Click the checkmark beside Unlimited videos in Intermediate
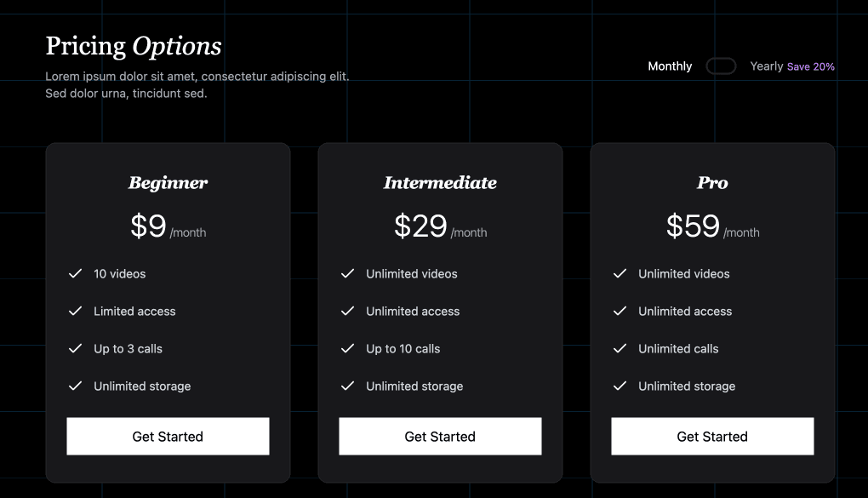The width and height of the screenshot is (868, 498). point(347,273)
